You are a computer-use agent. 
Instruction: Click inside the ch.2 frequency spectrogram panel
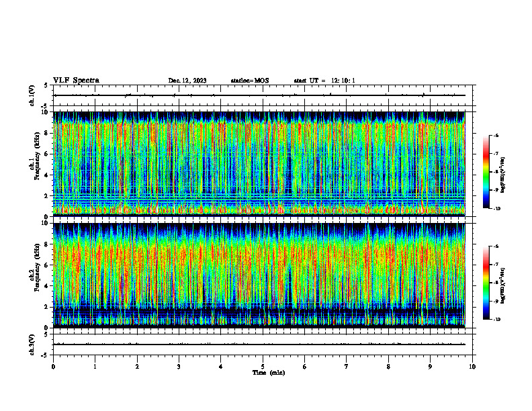259,275
